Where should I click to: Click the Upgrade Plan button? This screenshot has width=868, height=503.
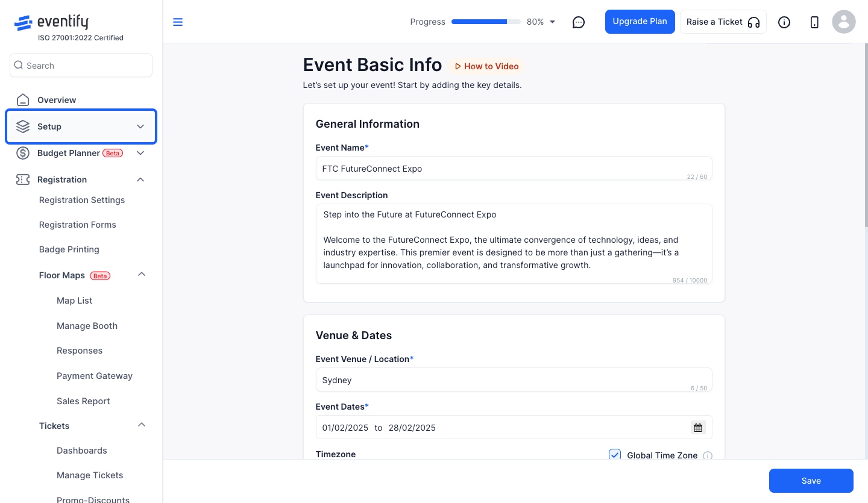coord(640,22)
